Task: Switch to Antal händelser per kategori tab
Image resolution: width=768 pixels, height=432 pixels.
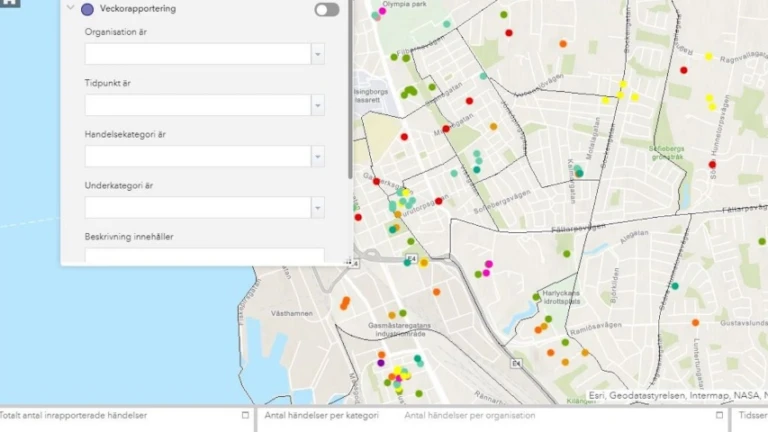Action: 321,415
